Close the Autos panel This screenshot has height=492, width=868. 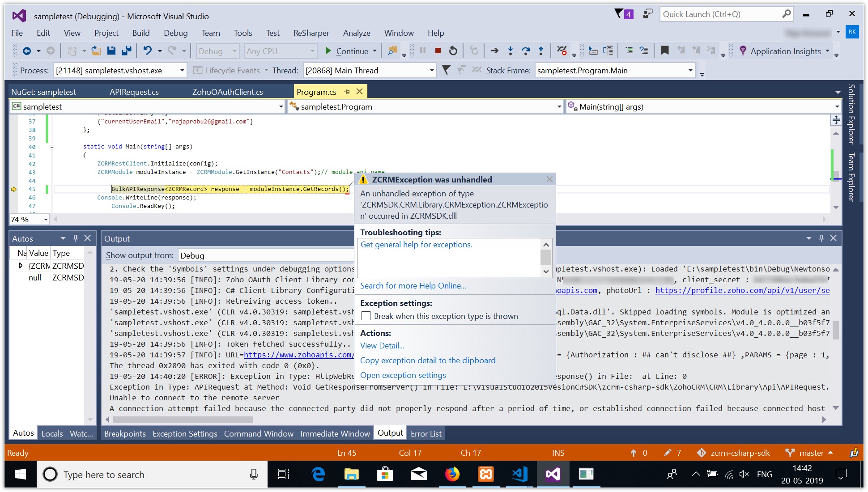pos(88,238)
